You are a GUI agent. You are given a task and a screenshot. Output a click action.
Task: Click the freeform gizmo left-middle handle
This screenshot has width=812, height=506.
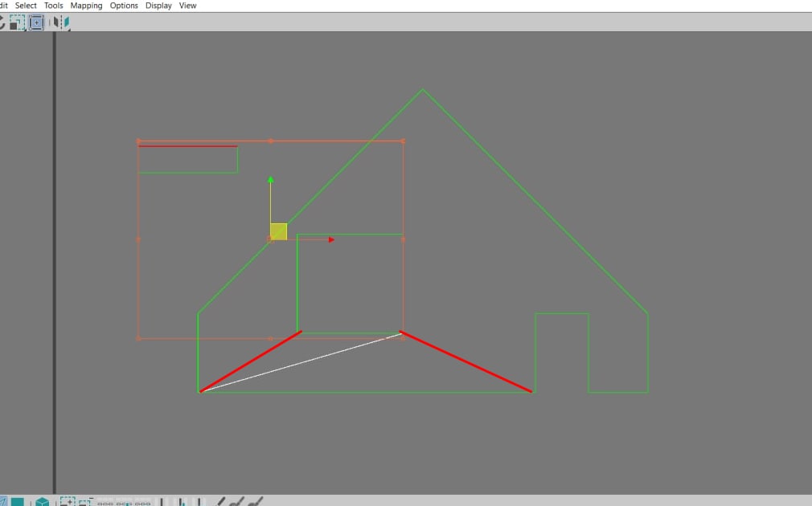pyautogui.click(x=138, y=239)
